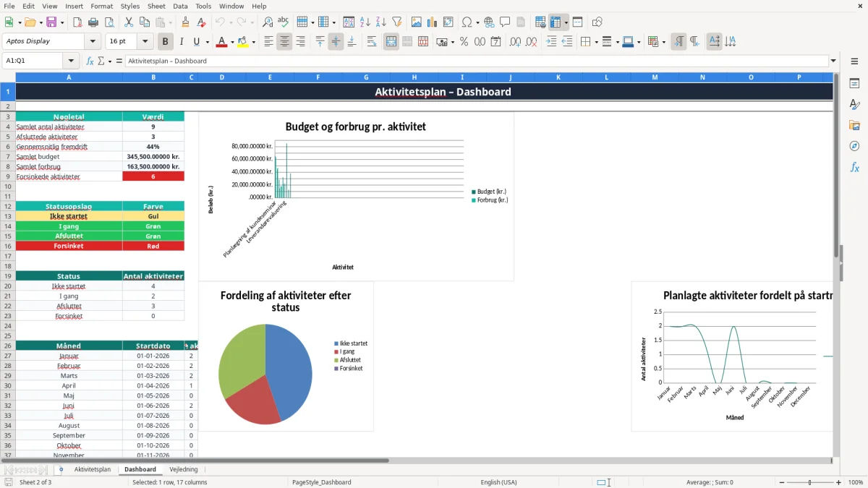
Task: Insert Image icon in toolbar
Action: click(x=417, y=22)
